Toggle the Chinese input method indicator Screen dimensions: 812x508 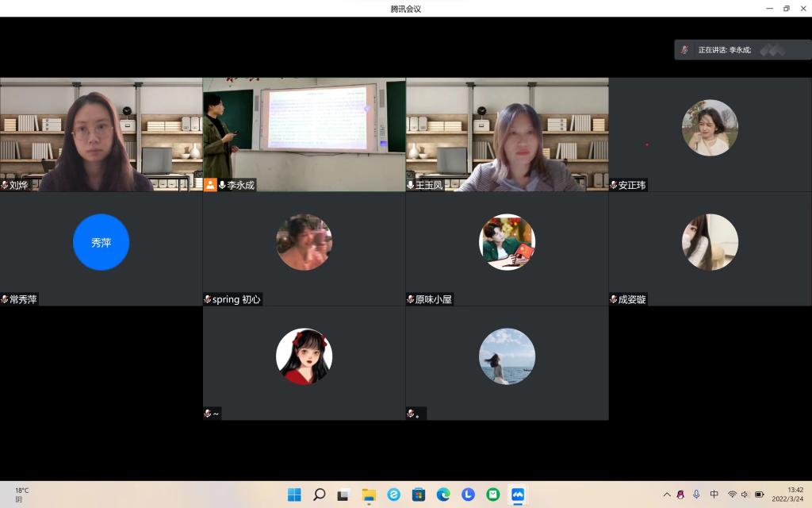click(x=714, y=495)
